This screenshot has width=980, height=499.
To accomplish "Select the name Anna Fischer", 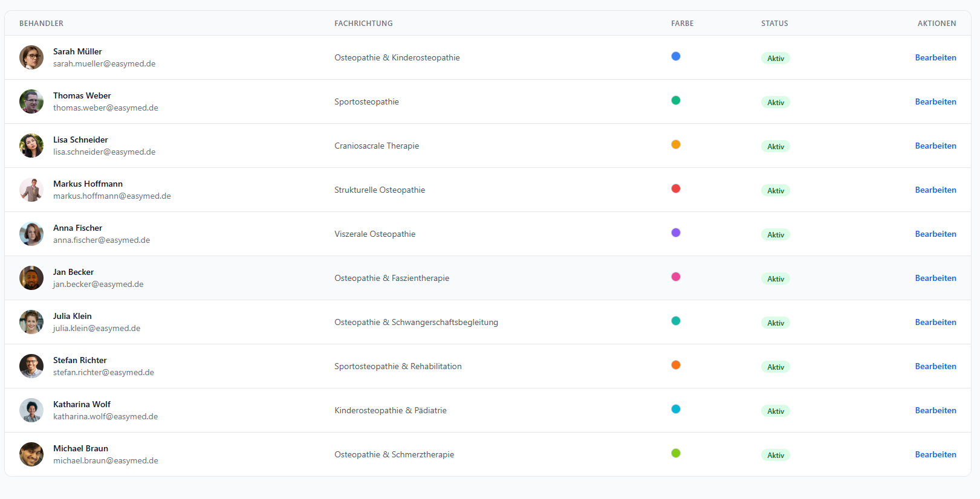I will (77, 228).
